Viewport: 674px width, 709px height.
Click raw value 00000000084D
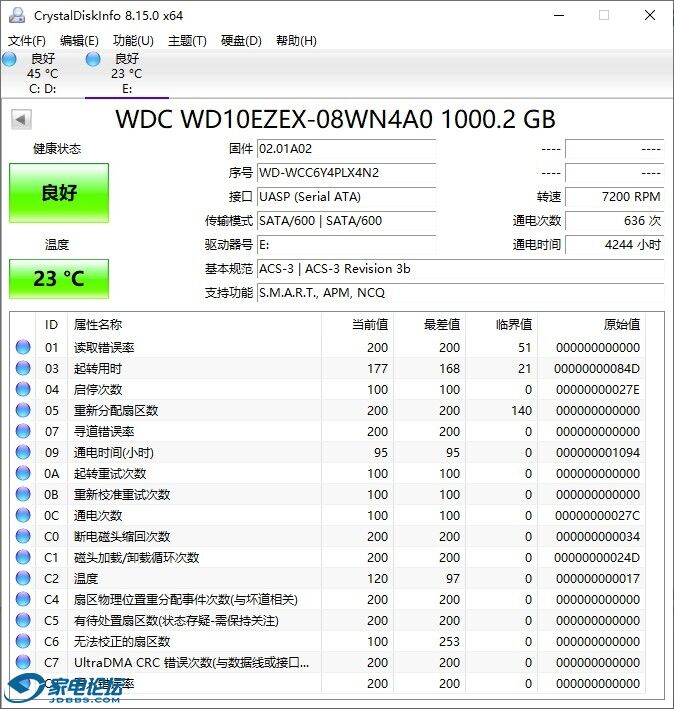tap(597, 369)
